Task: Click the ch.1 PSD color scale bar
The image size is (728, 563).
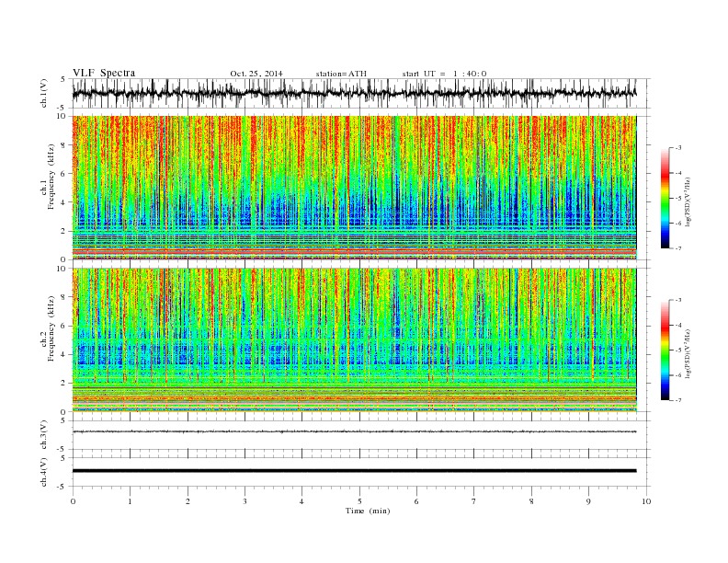Action: coord(665,198)
